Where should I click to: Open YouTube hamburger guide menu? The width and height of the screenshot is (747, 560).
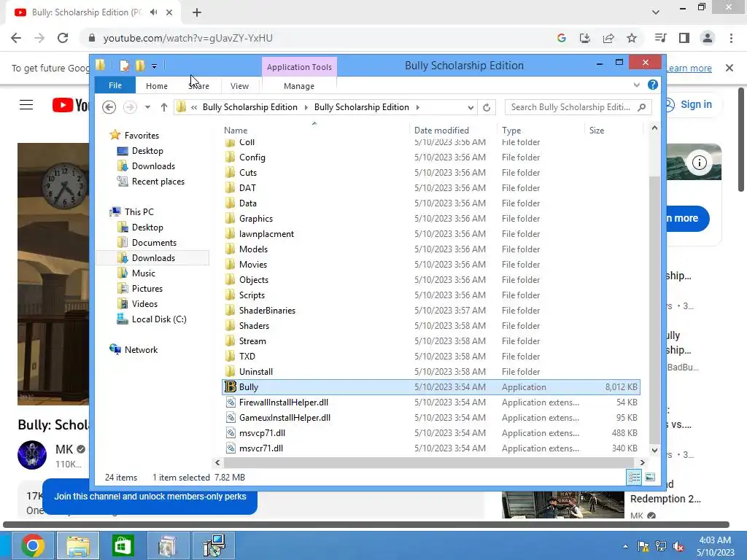pos(26,105)
